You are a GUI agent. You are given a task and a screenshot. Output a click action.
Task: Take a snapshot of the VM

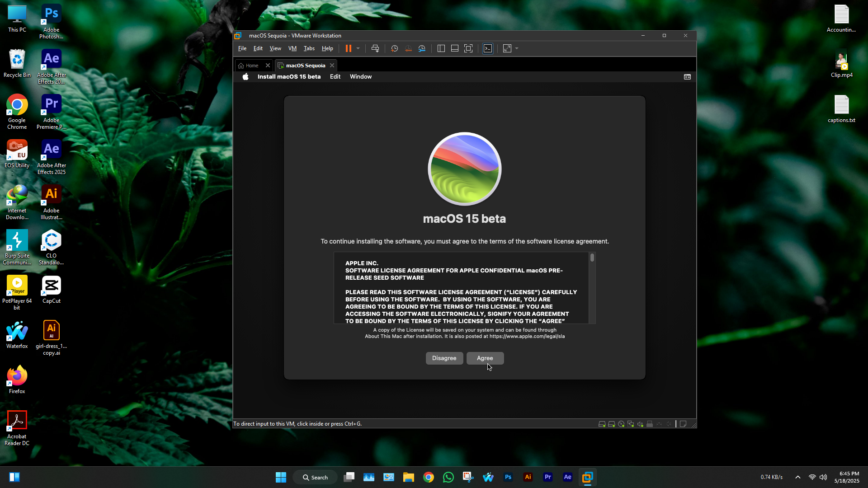[394, 48]
